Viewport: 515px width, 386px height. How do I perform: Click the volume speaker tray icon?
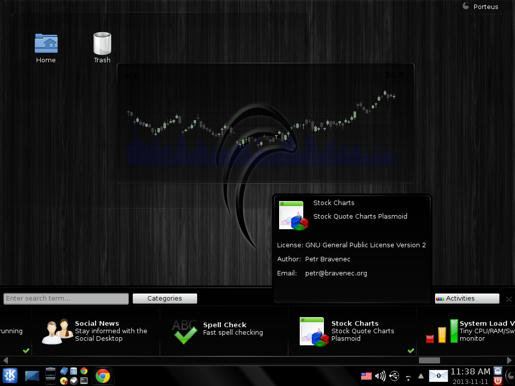pos(380,376)
